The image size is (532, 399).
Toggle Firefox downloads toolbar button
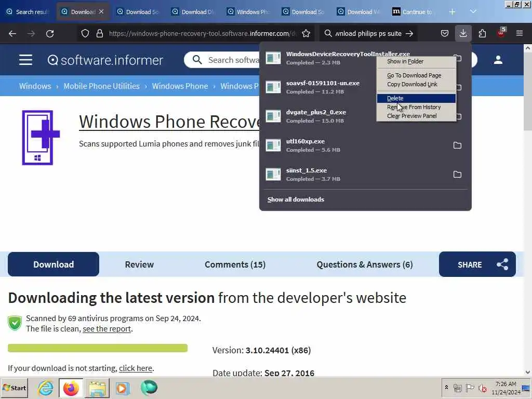(463, 34)
